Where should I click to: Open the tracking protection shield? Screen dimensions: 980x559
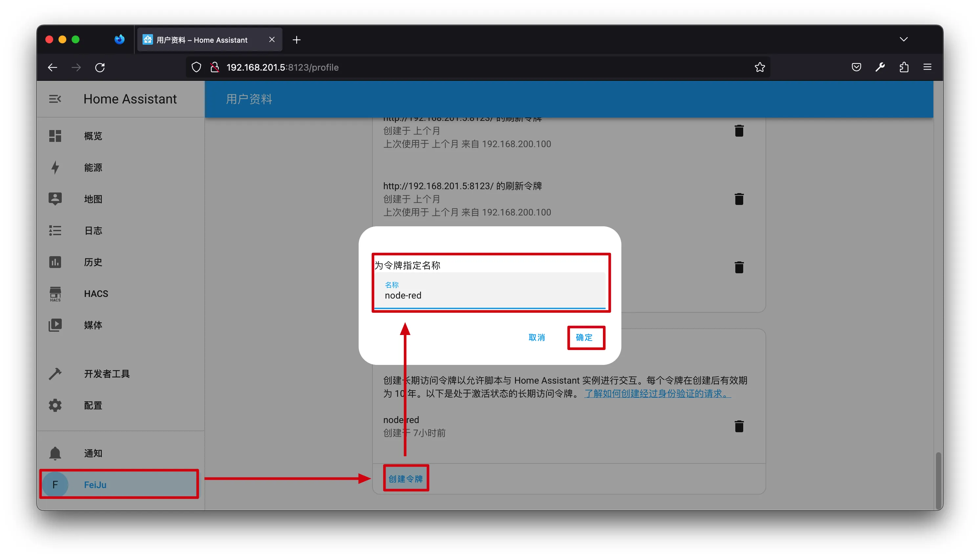coord(196,67)
